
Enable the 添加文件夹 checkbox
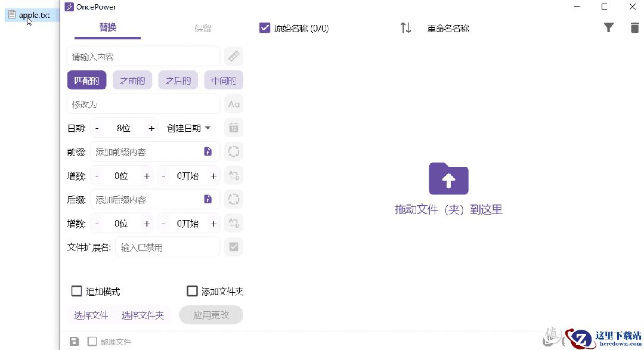click(192, 291)
